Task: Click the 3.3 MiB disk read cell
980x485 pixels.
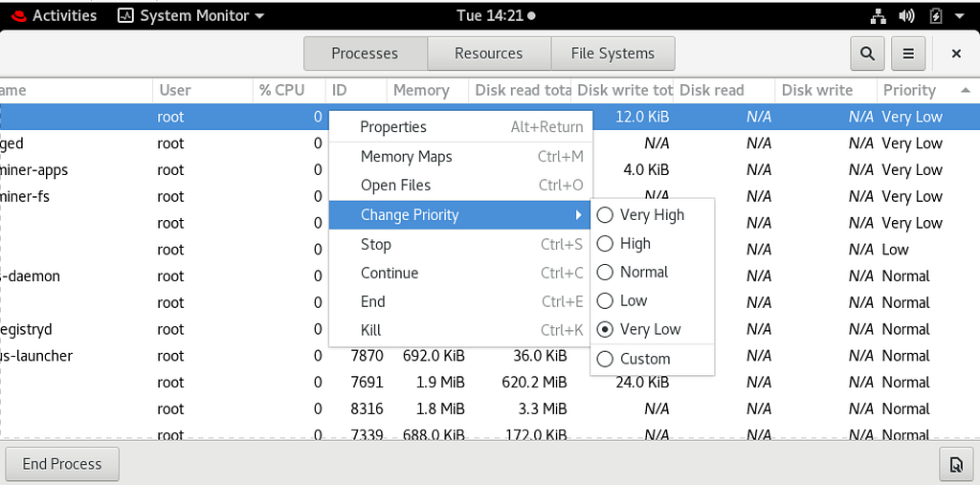Action: (542, 409)
